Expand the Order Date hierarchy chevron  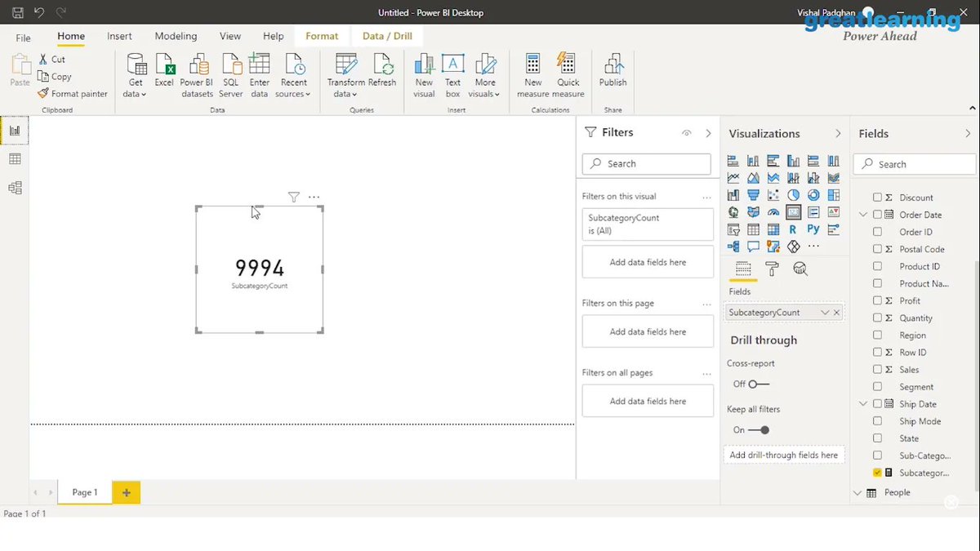pyautogui.click(x=863, y=215)
